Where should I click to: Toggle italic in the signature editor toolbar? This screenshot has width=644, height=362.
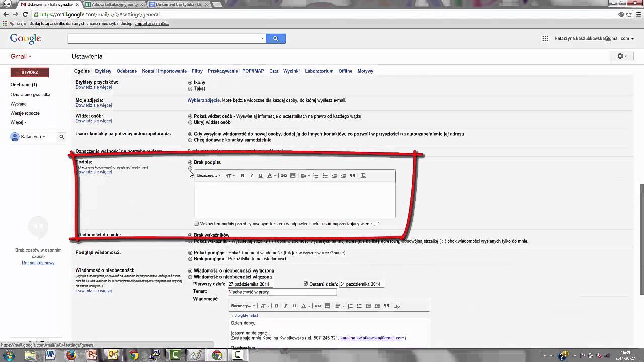252,176
